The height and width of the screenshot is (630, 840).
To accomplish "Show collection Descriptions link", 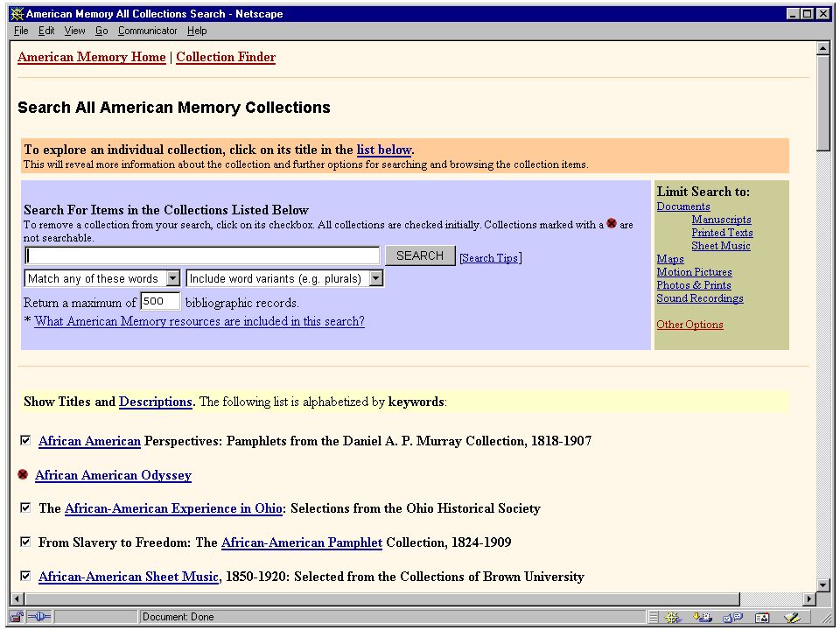I will [x=156, y=402].
